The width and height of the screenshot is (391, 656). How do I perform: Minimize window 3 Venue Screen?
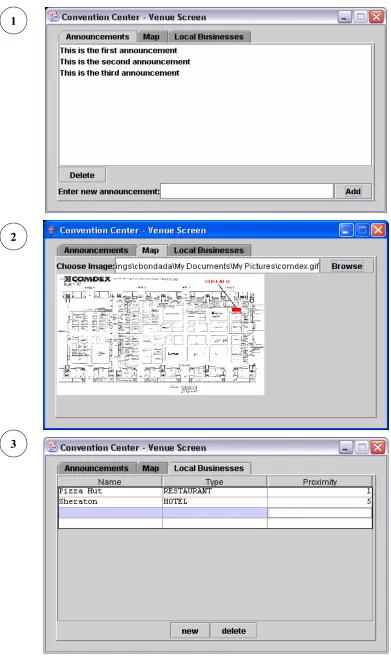(x=346, y=448)
